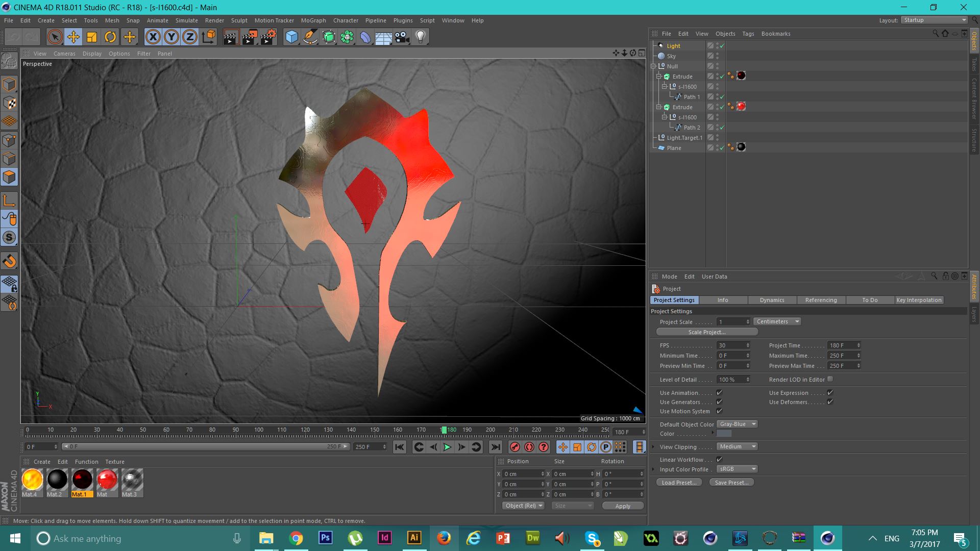The height and width of the screenshot is (551, 980).
Task: Click the Scale Project button
Action: [706, 332]
